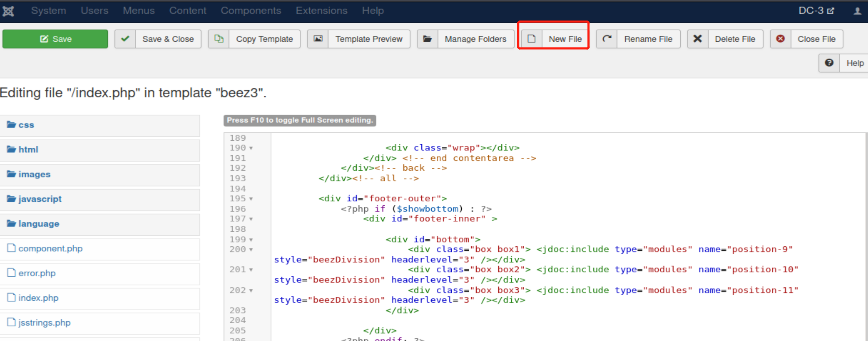Click the css folder icon
Viewport: 868px width, 341px height.
11,124
